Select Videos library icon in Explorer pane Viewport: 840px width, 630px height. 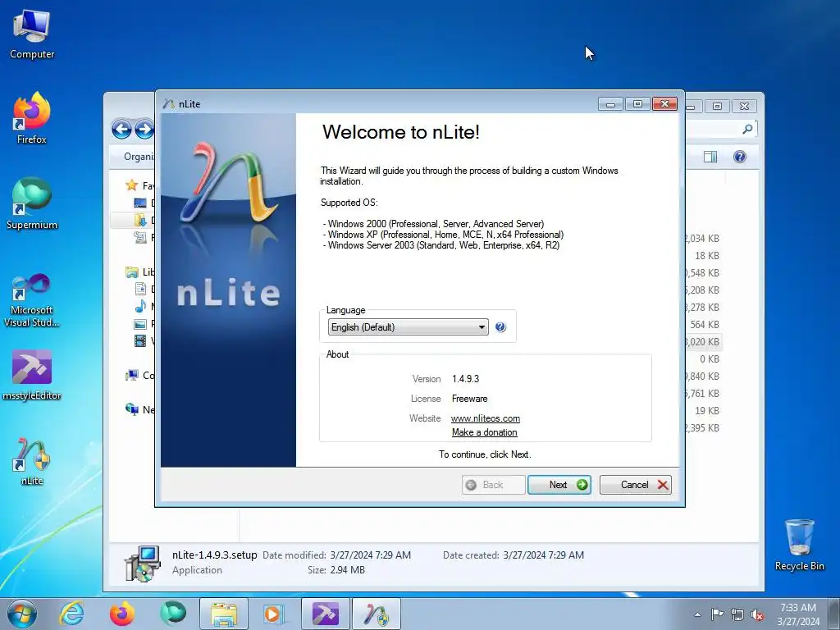pyautogui.click(x=140, y=340)
